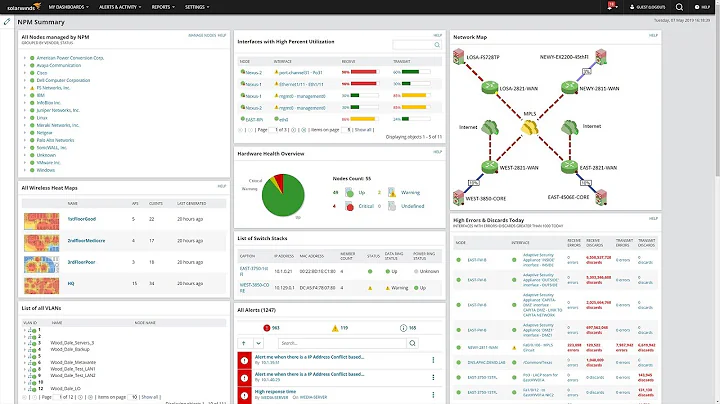
Task: Click Nexus-1 Ethernet1/11 transmit utilization bar
Action: click(x=416, y=84)
